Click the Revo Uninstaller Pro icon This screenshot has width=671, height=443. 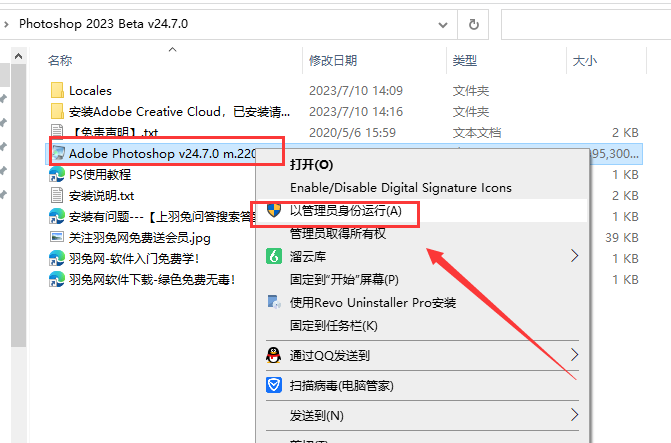pos(274,302)
